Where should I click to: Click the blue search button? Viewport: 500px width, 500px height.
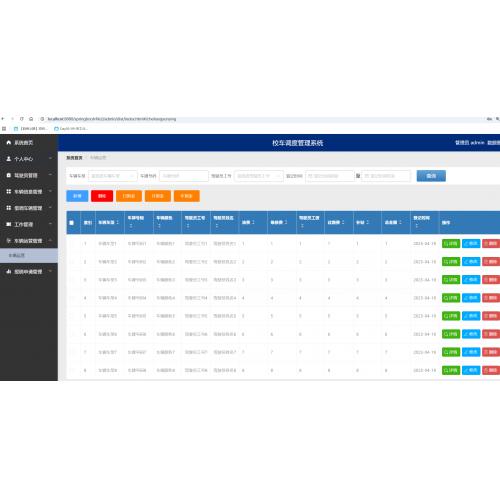pos(431,176)
